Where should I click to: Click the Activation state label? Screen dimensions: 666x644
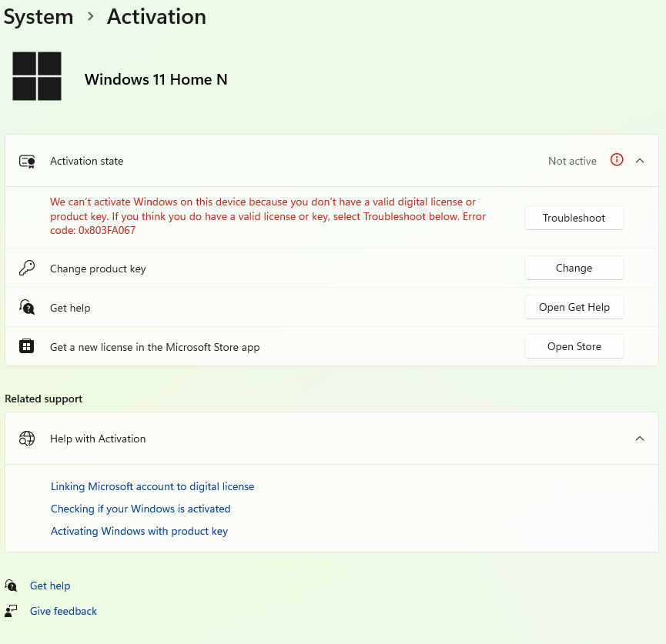coord(87,161)
